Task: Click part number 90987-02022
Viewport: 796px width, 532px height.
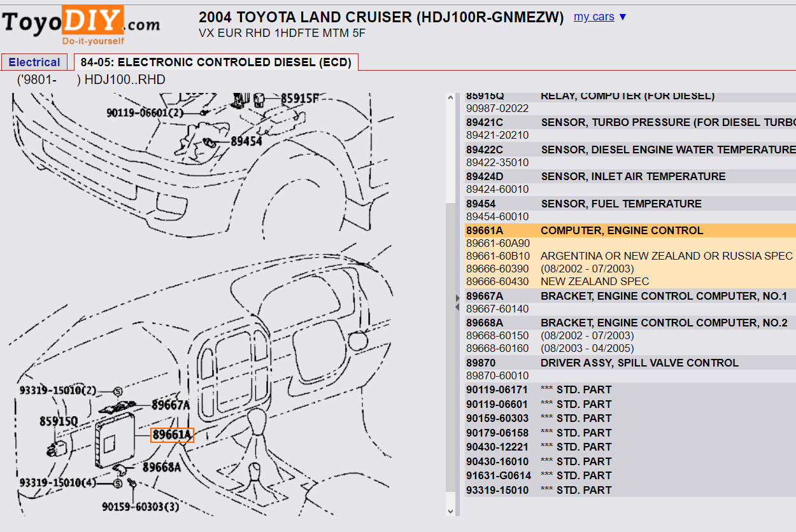Action: tap(497, 108)
